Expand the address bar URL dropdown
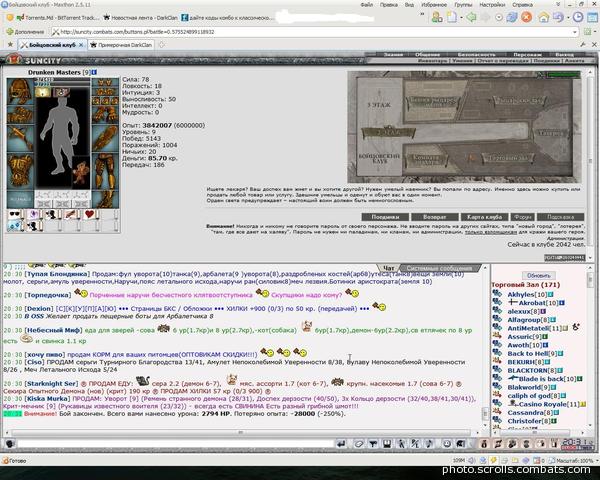 (x=575, y=32)
